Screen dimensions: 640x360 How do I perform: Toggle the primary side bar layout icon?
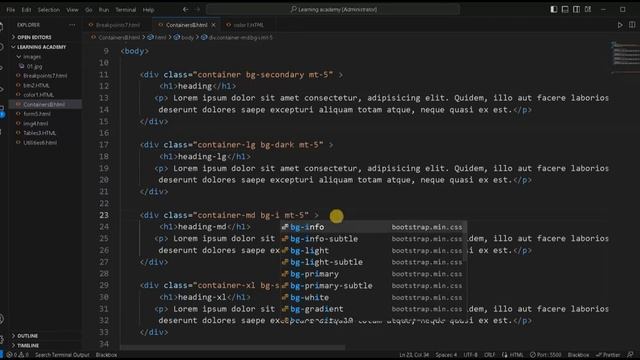pos(554,9)
